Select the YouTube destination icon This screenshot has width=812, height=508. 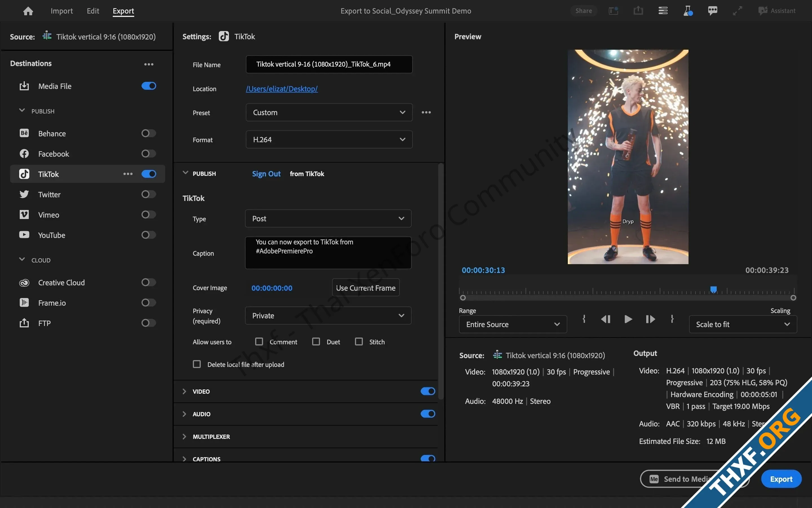coord(24,235)
